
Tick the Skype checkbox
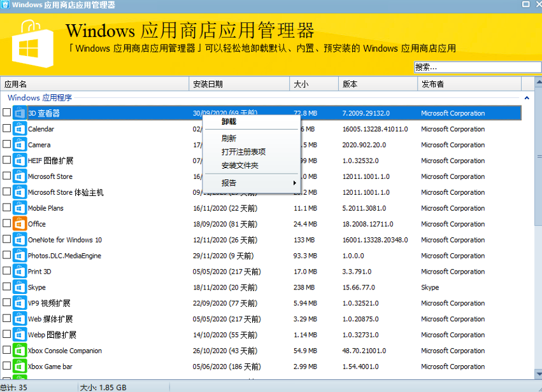pos(6,286)
